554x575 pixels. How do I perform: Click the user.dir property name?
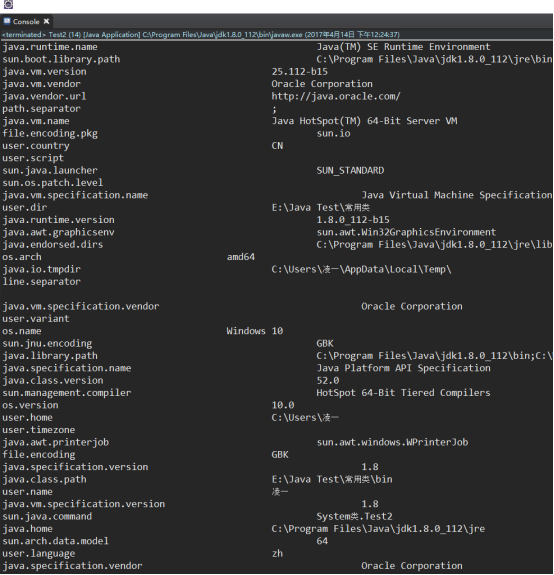pos(25,208)
